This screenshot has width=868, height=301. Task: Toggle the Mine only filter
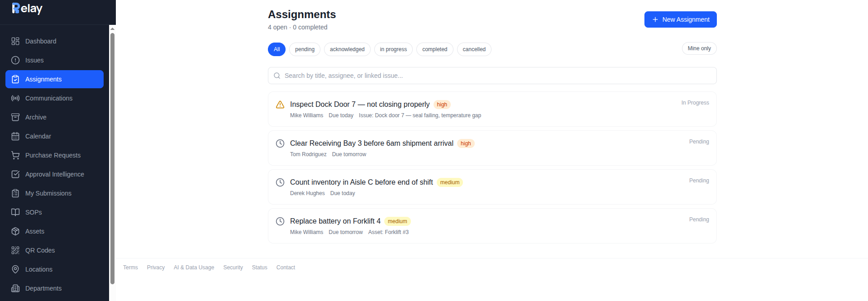coord(699,48)
